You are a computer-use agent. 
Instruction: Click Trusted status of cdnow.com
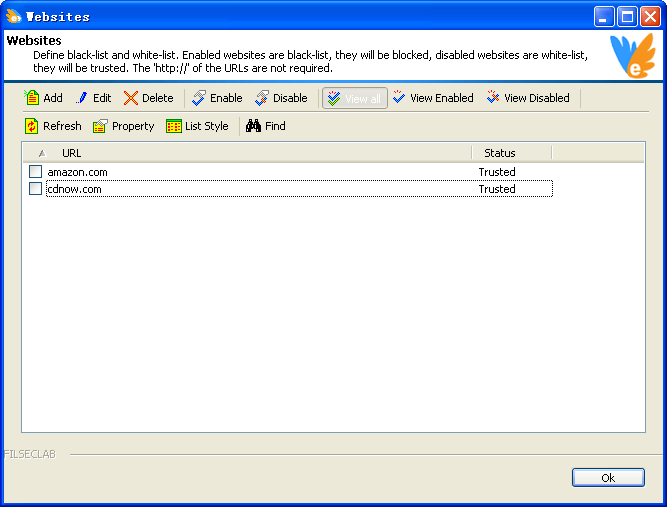click(497, 189)
